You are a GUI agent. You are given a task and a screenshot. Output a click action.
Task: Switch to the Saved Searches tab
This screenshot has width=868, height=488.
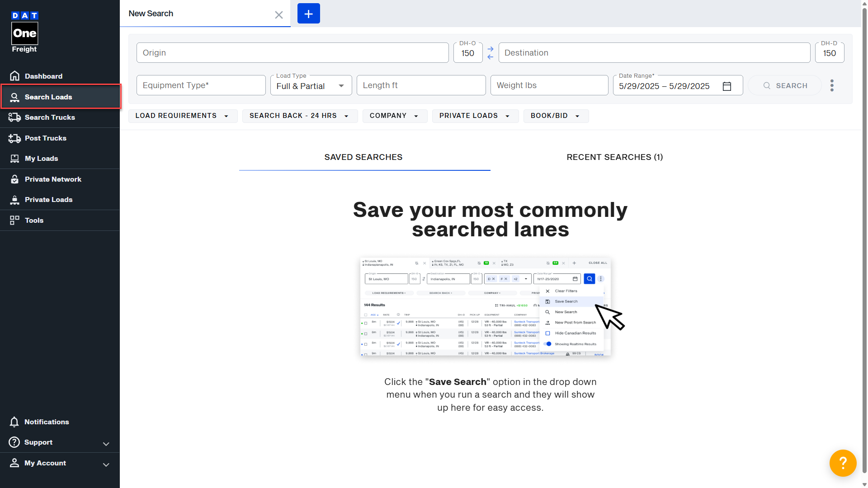363,157
